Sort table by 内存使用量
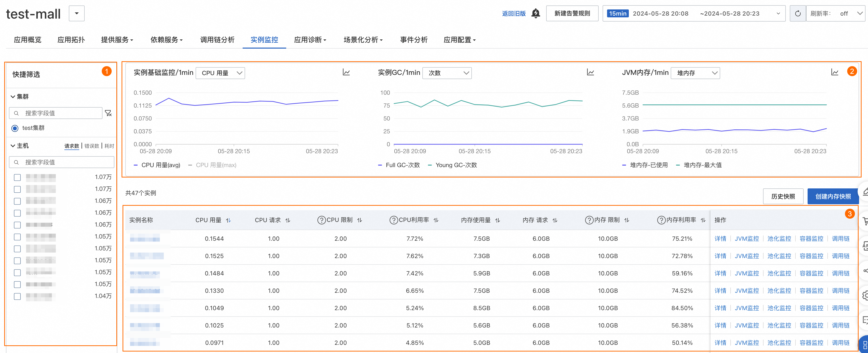The height and width of the screenshot is (353, 868). coord(498,220)
